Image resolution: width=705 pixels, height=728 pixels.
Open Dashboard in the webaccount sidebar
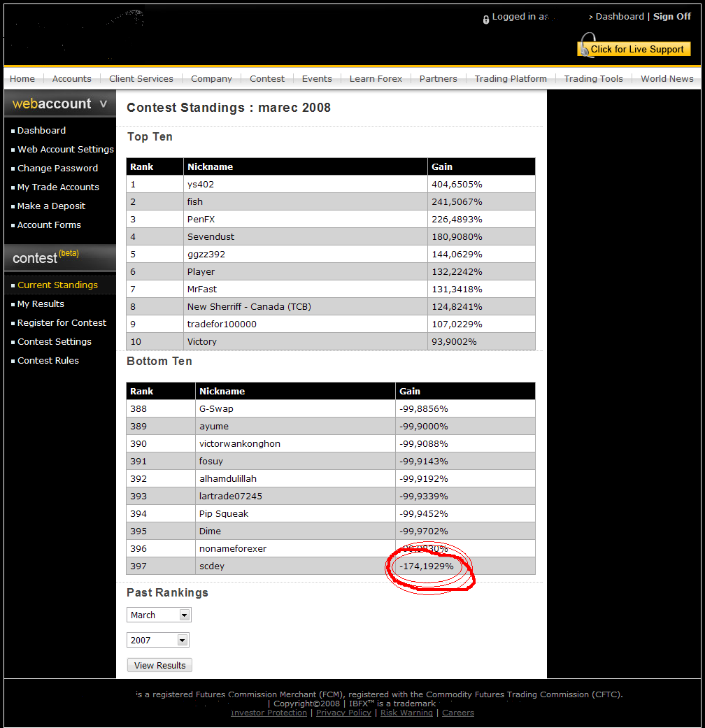pos(41,131)
